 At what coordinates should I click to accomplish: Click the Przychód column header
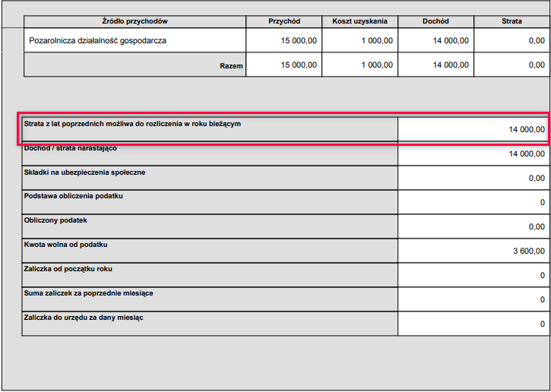(284, 21)
